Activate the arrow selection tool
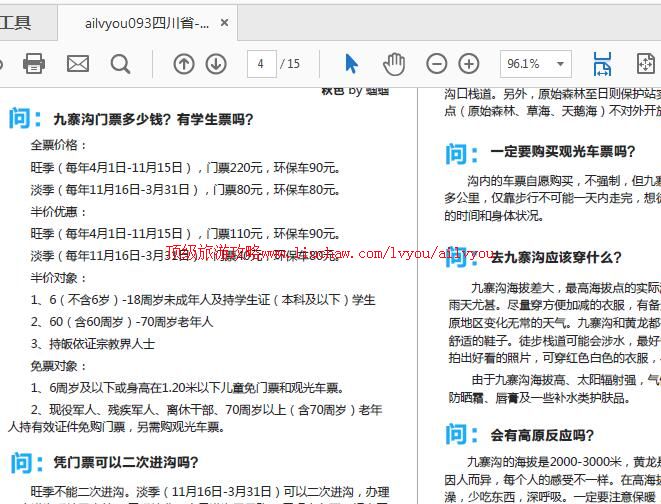This screenshot has height=504, width=661. tap(351, 64)
